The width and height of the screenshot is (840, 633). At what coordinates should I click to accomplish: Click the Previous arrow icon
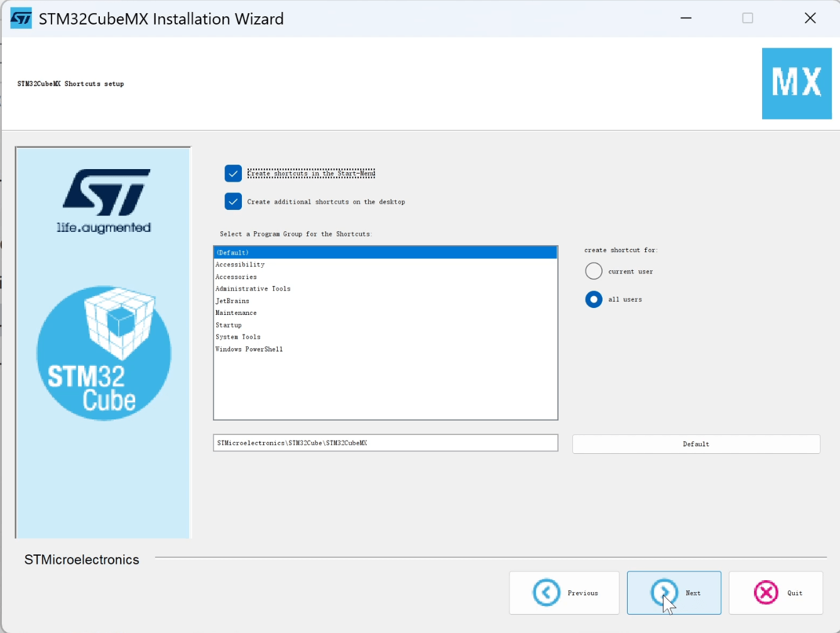click(546, 592)
